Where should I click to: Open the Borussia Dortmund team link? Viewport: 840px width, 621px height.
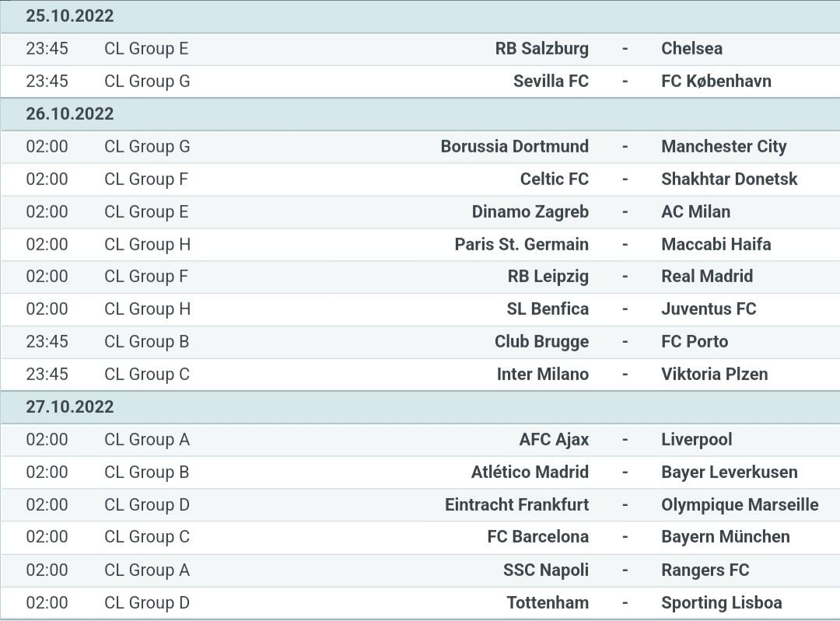[514, 147]
